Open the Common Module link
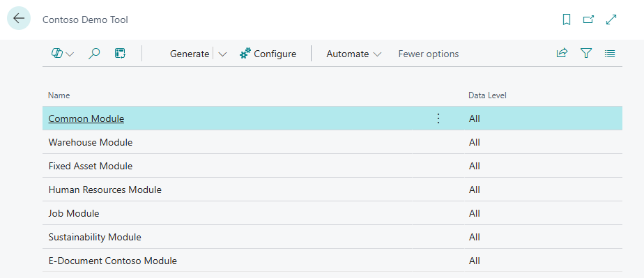 [x=86, y=118]
